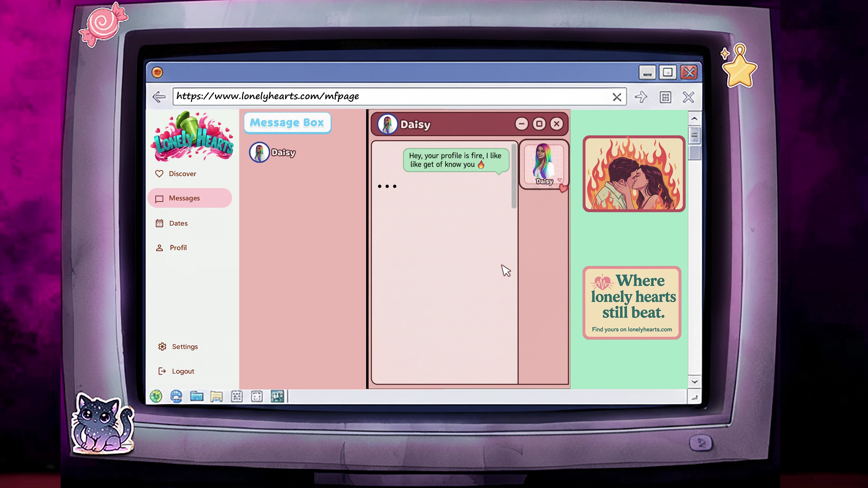Open the grid menu next to the address bar
This screenshot has height=488, width=868.
tap(665, 97)
